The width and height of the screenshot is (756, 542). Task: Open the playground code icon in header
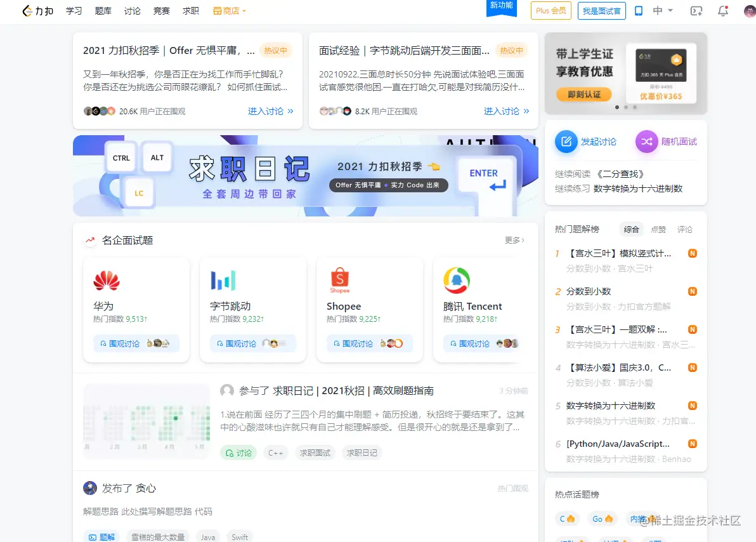coord(696,11)
